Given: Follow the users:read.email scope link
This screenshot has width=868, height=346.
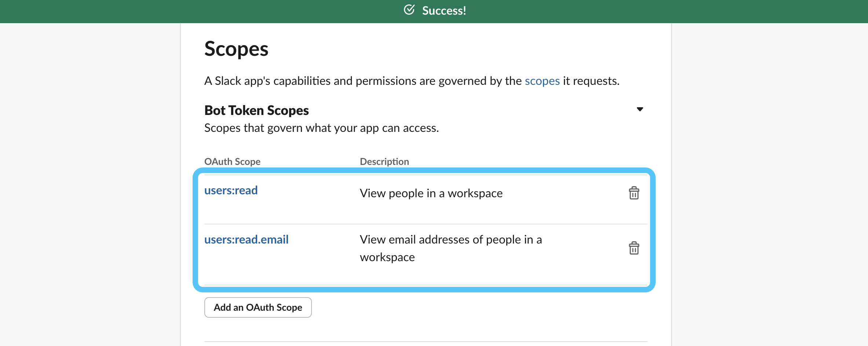Looking at the screenshot, I should 246,239.
